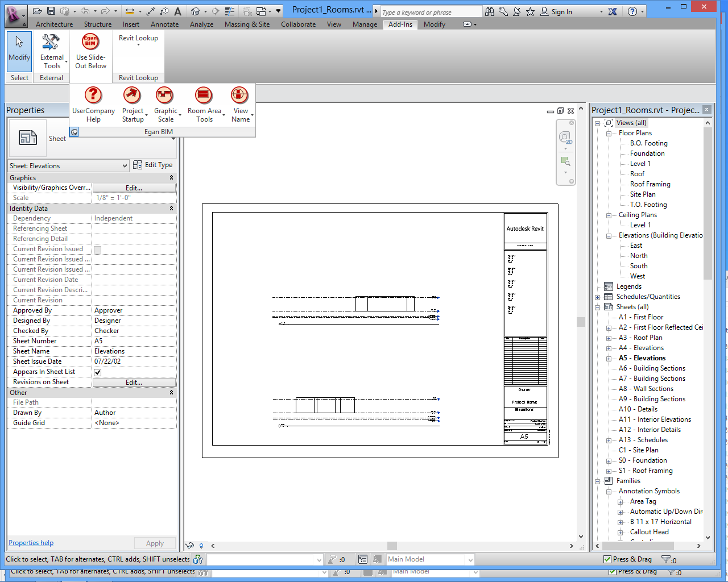
Task: Click the keyword search input field
Action: [431, 12]
